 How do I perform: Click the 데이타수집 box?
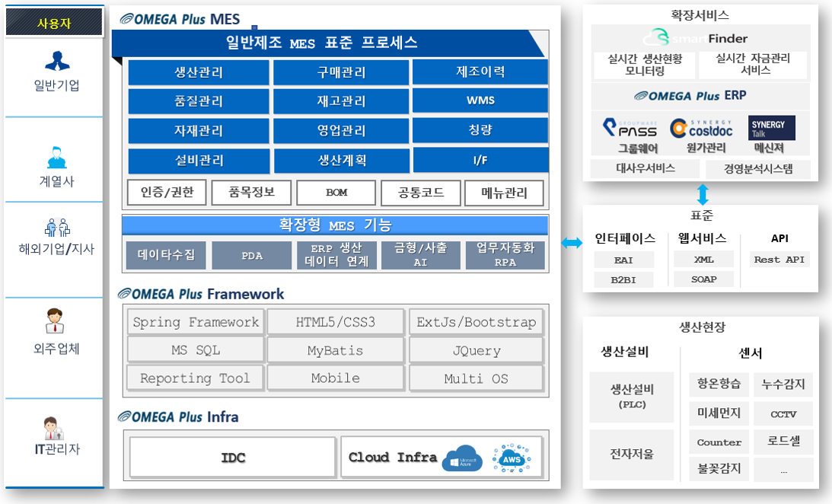click(165, 255)
